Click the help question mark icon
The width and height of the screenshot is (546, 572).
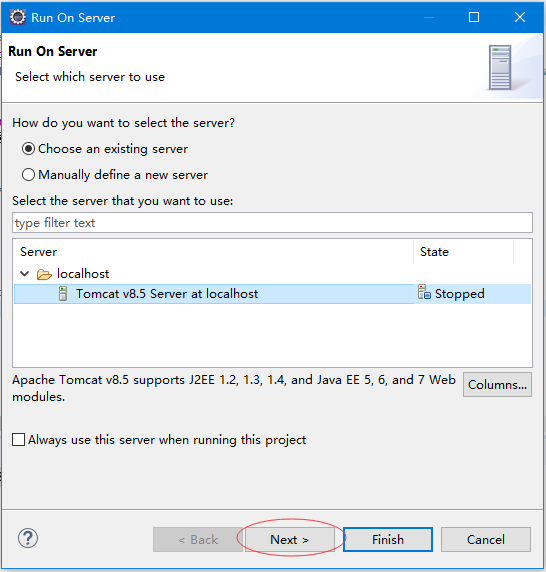coord(28,538)
